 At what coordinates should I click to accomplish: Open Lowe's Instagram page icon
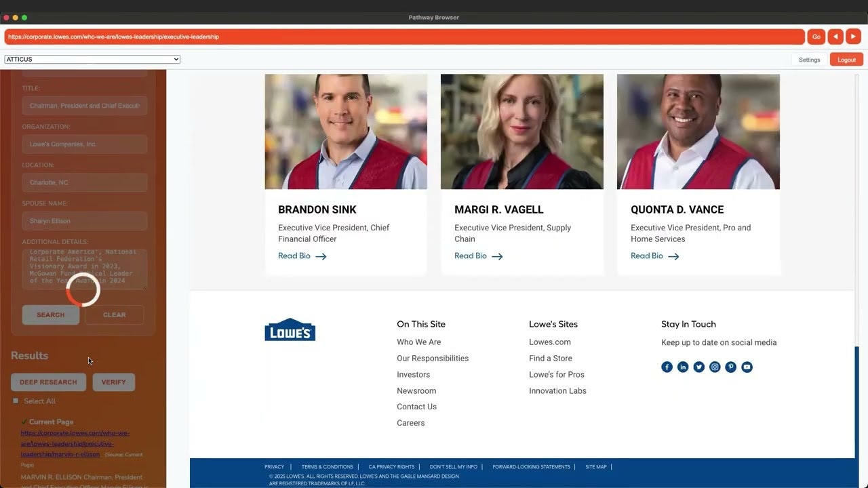click(715, 367)
